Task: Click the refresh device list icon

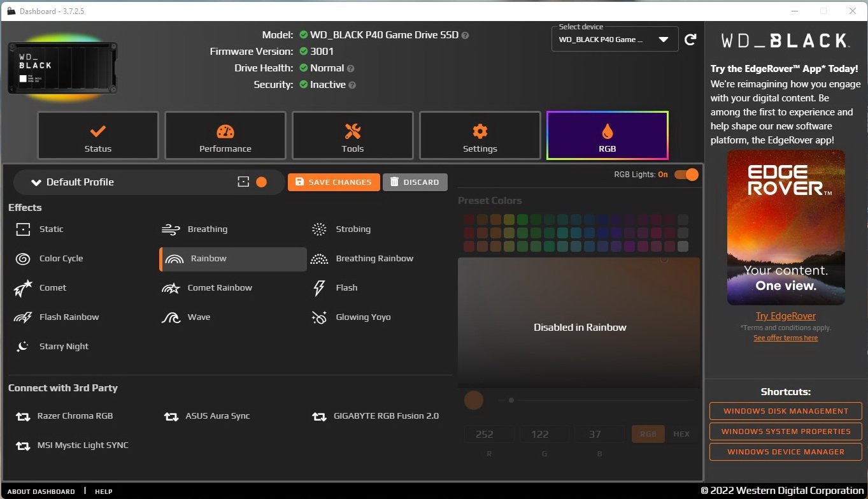Action: pos(690,40)
